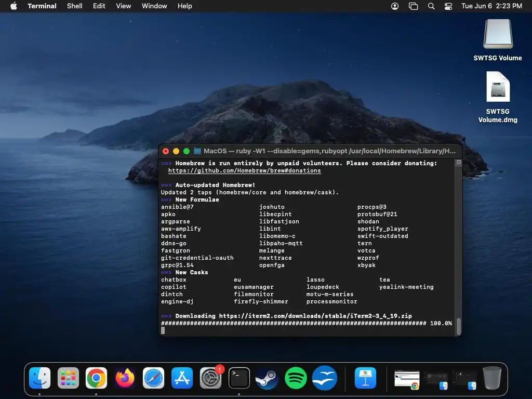Open the View menu
The height and width of the screenshot is (399, 532).
point(124,6)
